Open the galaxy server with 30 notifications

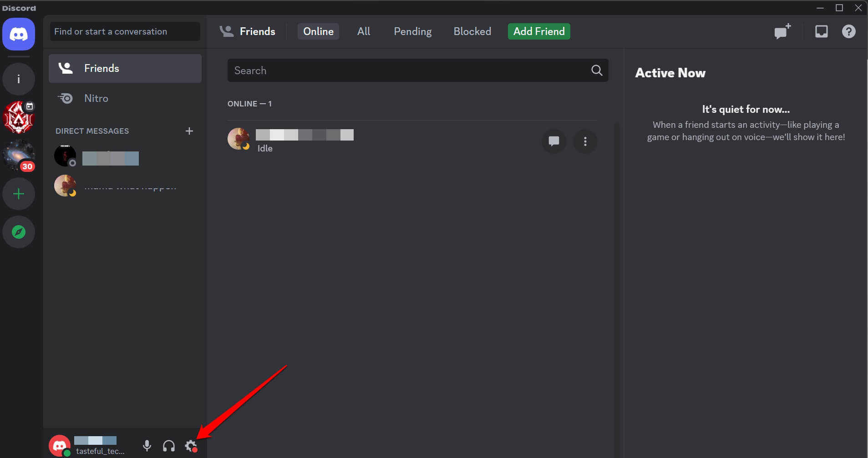(x=19, y=156)
